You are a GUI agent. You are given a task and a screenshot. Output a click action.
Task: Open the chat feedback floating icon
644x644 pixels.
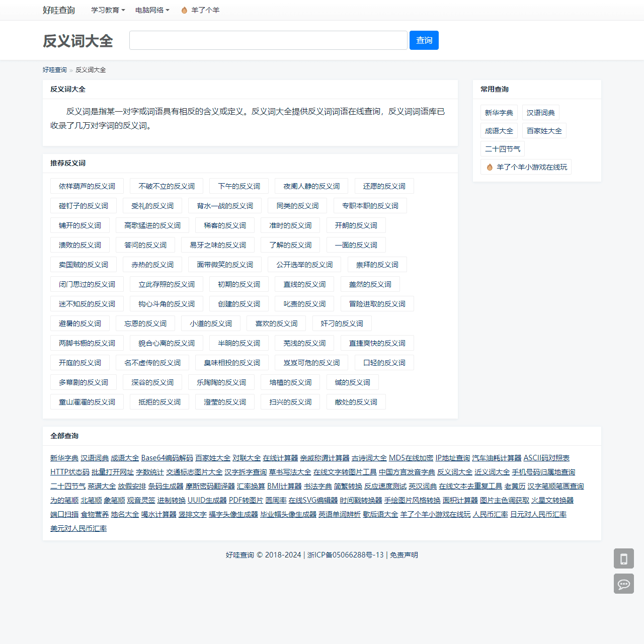[624, 584]
